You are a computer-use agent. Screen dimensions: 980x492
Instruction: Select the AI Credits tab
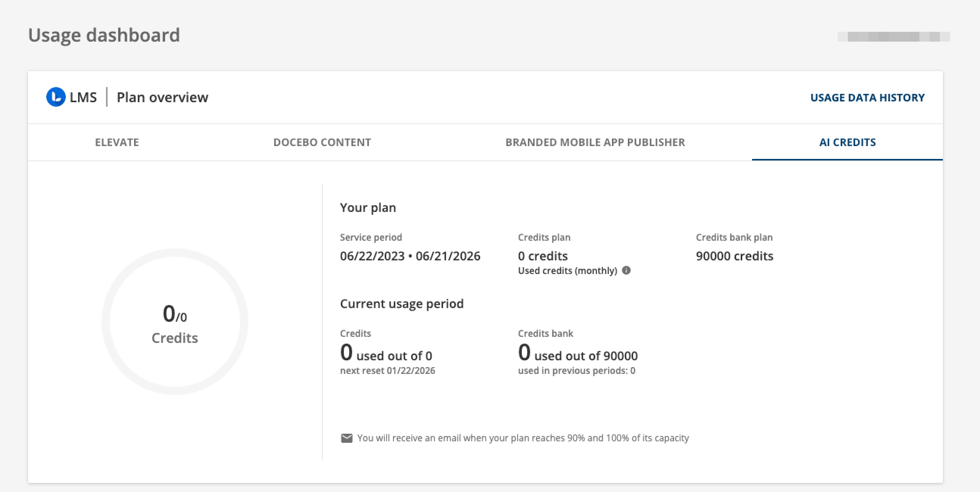[847, 142]
